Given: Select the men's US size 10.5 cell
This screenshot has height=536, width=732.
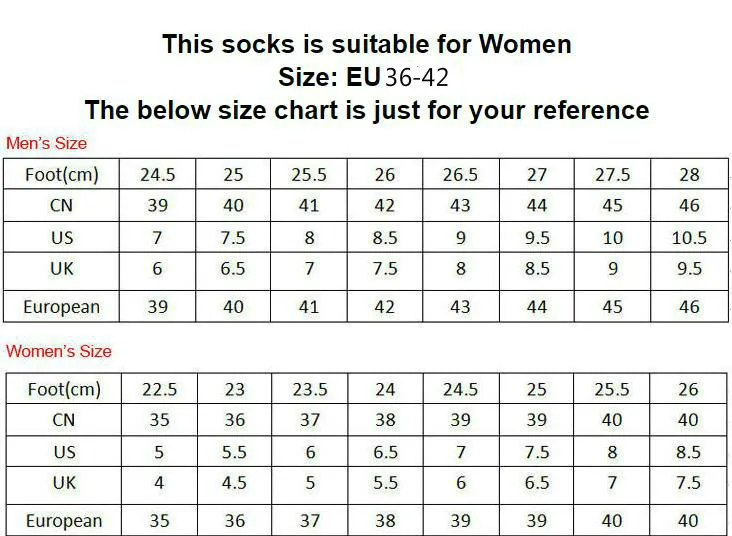Looking at the screenshot, I should click(689, 238).
